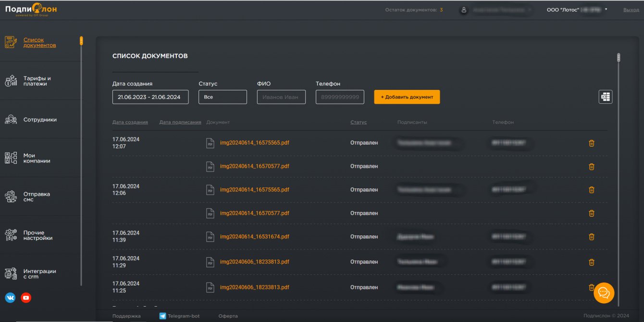Image resolution: width=644 pixels, height=322 pixels.
Task: Open img20240606_18233813.pdf created at 11:29
Action: pyautogui.click(x=254, y=262)
